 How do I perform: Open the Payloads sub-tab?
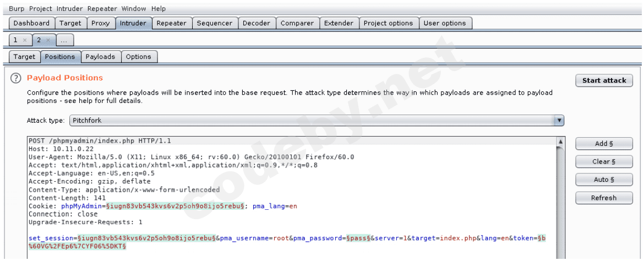(101, 57)
